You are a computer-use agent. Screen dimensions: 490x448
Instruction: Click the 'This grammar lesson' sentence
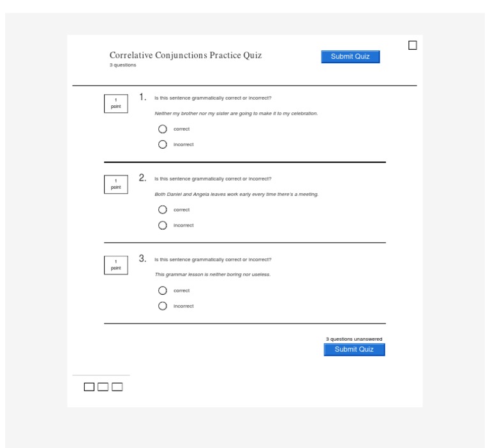[x=212, y=274]
